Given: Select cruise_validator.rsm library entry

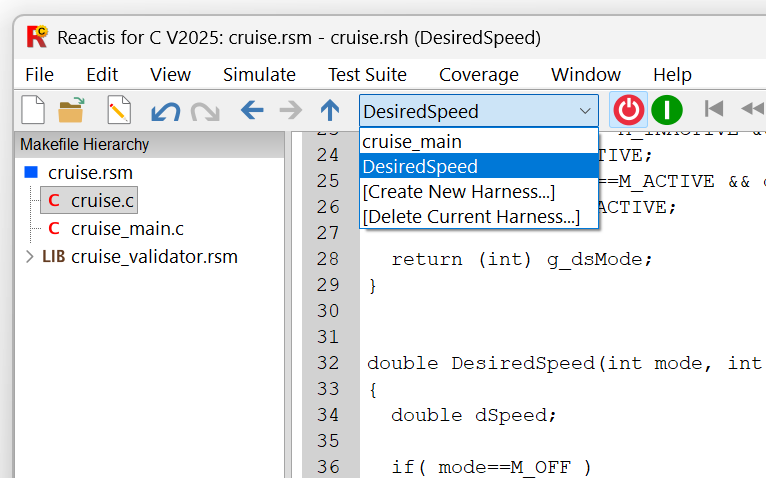Looking at the screenshot, I should coord(154,257).
